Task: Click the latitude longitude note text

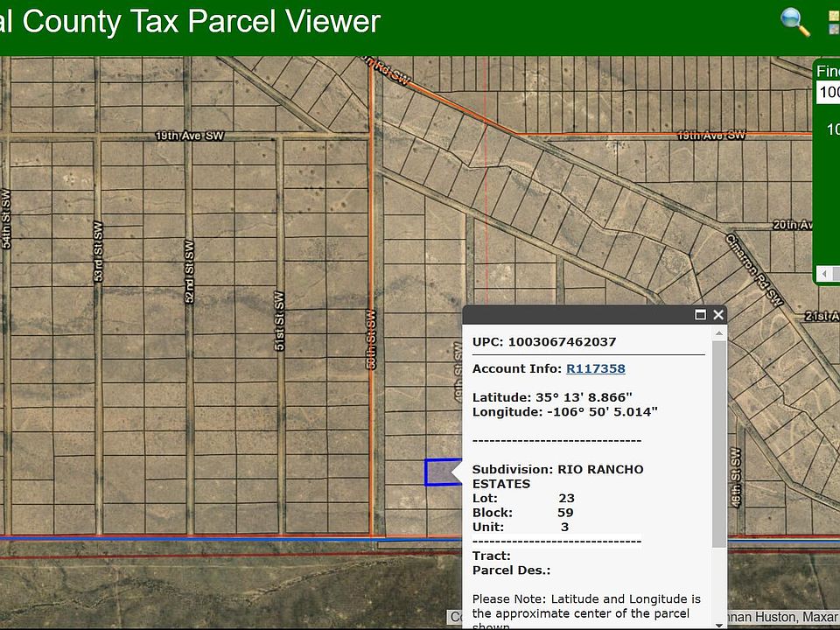Action: coord(586,612)
